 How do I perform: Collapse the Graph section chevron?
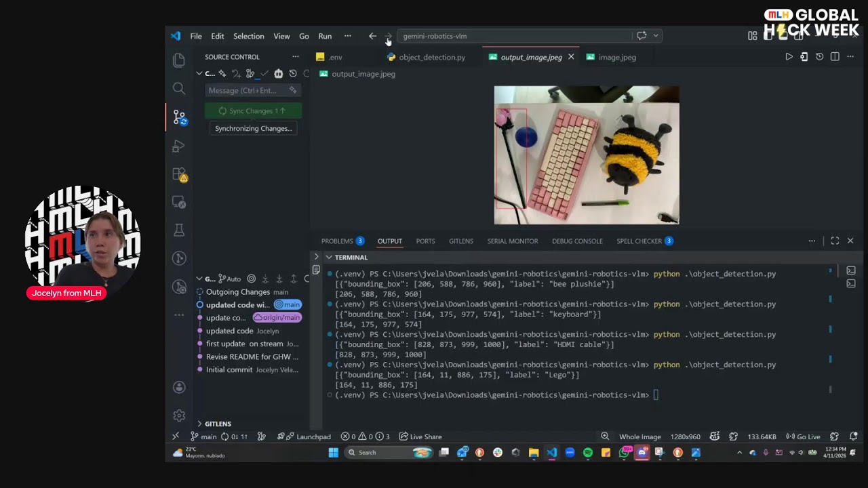click(199, 279)
